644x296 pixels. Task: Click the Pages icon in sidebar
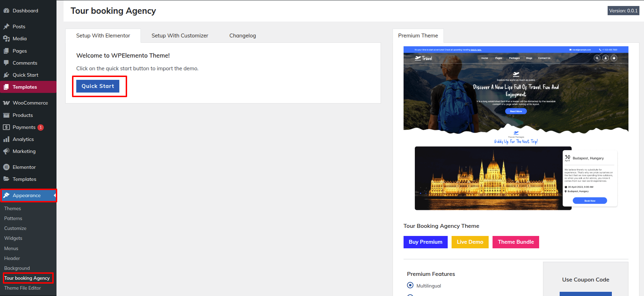click(x=6, y=51)
